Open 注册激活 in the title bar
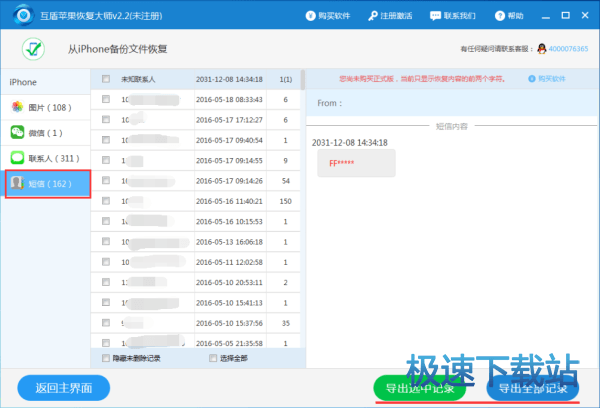 coord(390,16)
